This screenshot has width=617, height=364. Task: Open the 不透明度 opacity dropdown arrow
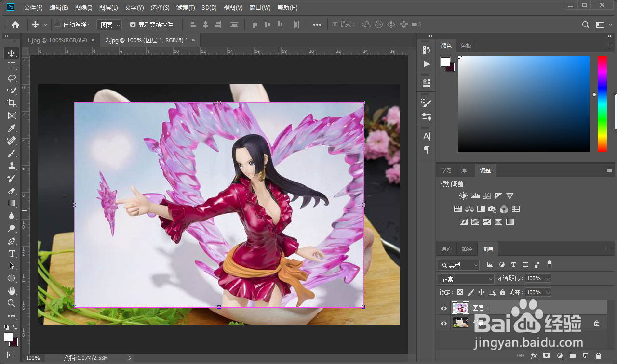pyautogui.click(x=548, y=278)
